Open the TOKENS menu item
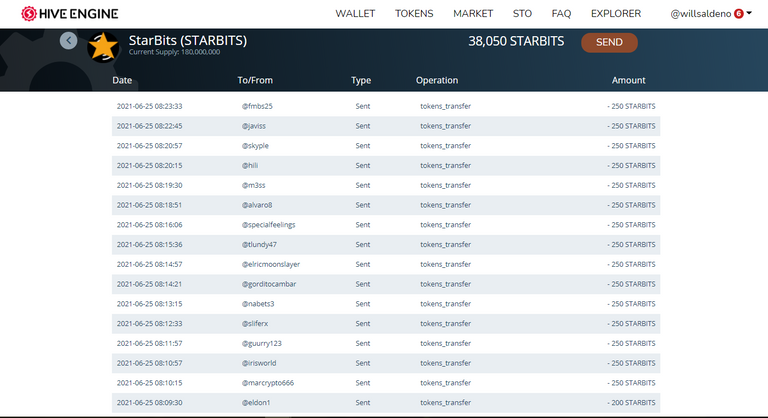768x418 pixels. coord(414,14)
